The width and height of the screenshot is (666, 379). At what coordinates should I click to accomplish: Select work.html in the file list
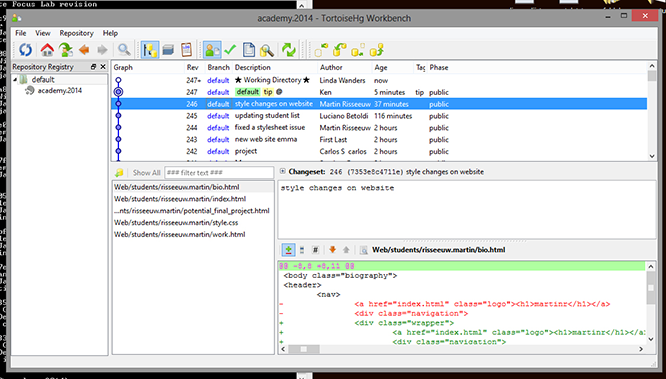pos(193,235)
